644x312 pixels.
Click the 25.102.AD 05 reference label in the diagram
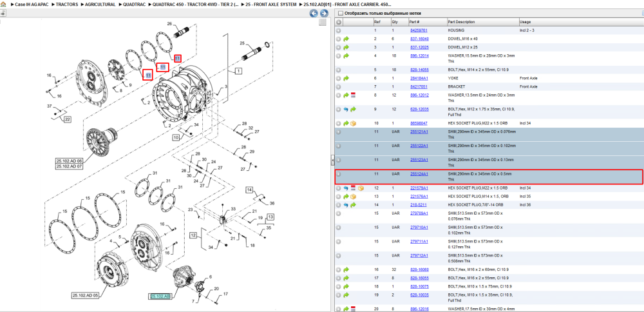(86, 295)
